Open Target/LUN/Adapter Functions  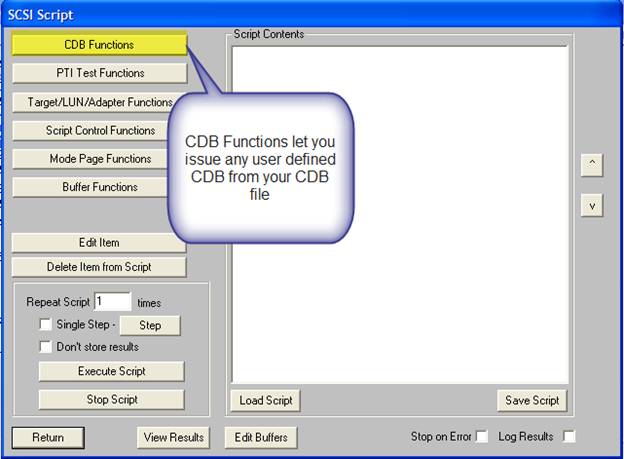click(x=99, y=102)
